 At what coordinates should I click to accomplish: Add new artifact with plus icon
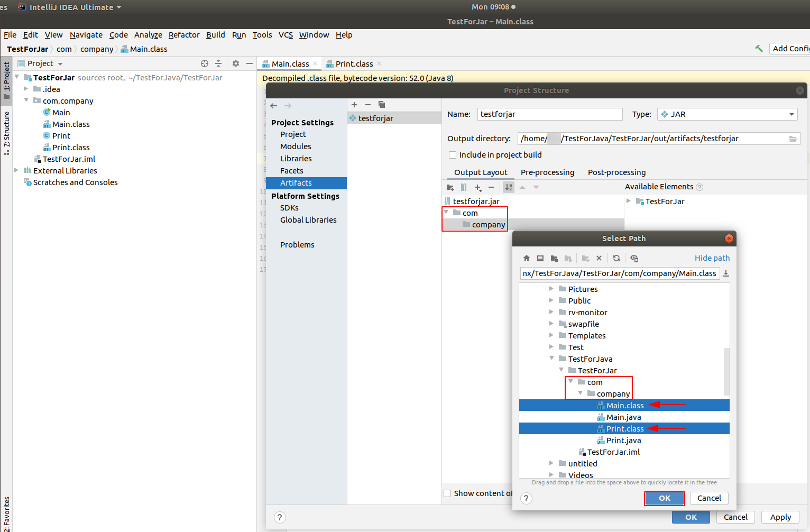pyautogui.click(x=354, y=105)
